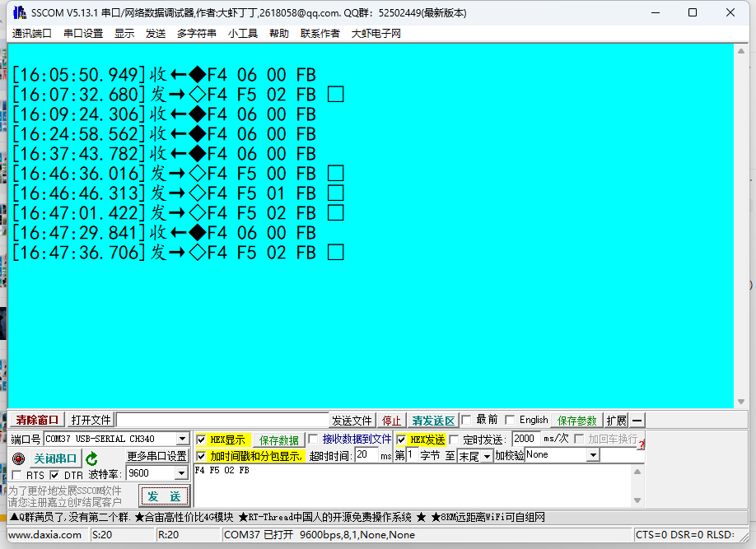The width and height of the screenshot is (756, 549).
Task: Toggle the English interface checkbox
Action: [x=510, y=419]
